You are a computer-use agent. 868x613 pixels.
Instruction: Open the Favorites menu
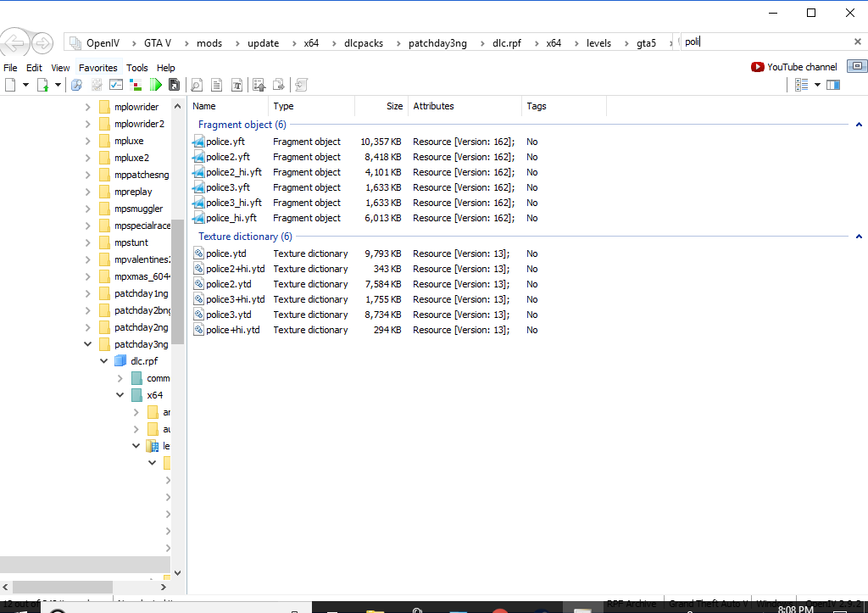click(x=98, y=68)
